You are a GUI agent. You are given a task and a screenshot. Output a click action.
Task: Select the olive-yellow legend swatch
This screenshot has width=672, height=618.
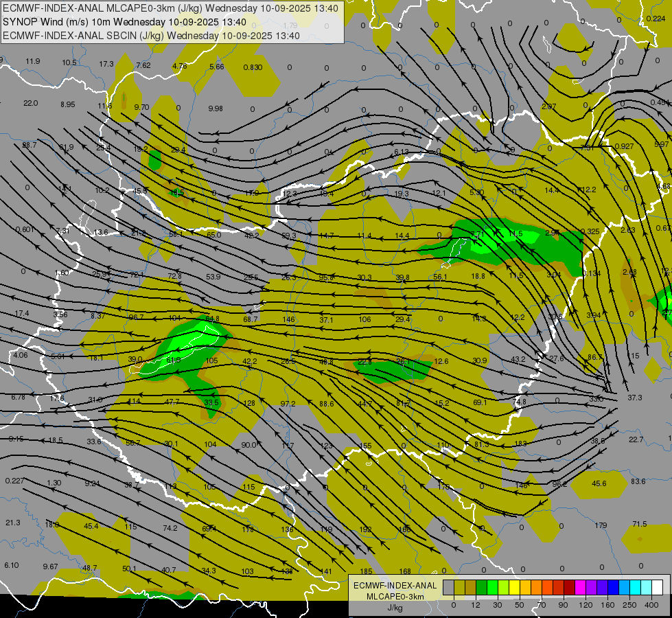click(459, 588)
